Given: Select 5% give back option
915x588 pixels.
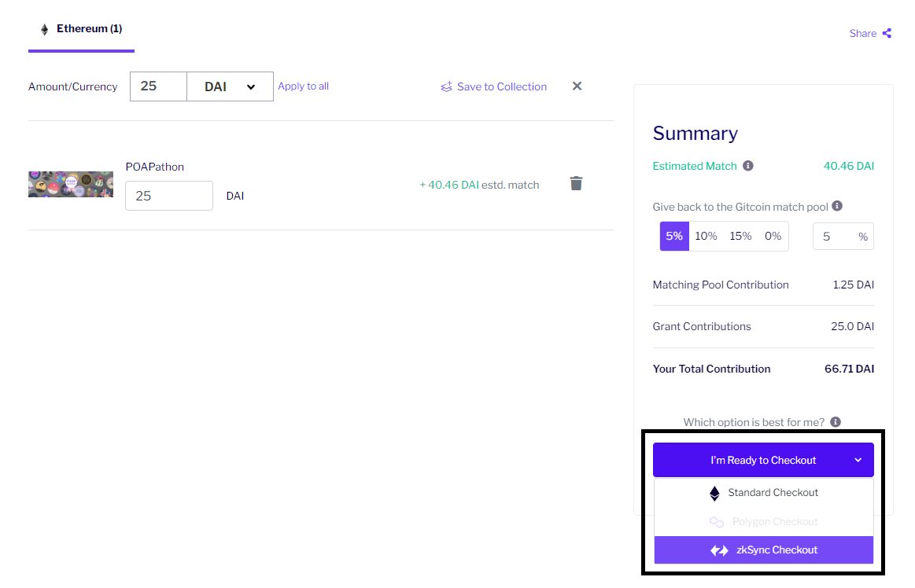Looking at the screenshot, I should click(674, 237).
